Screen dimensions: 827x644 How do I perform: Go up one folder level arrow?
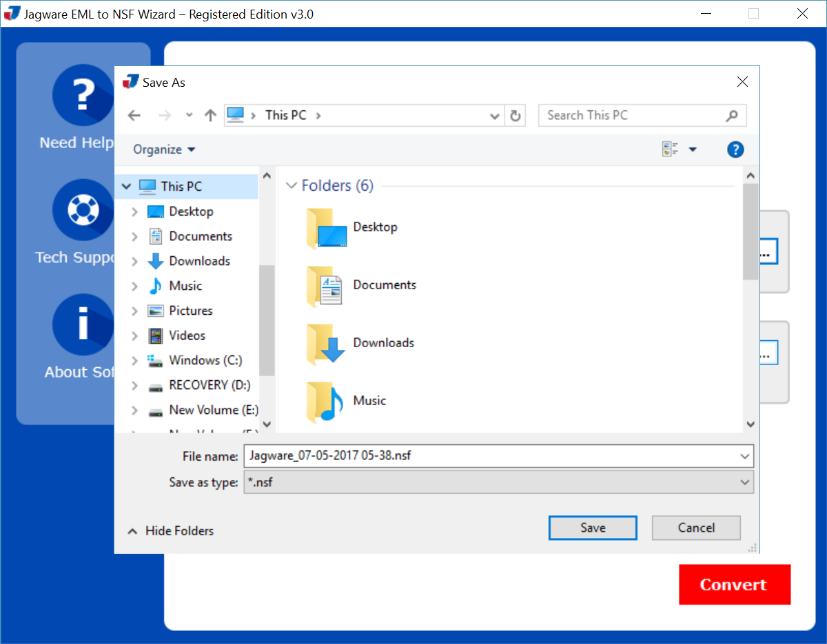(x=211, y=116)
